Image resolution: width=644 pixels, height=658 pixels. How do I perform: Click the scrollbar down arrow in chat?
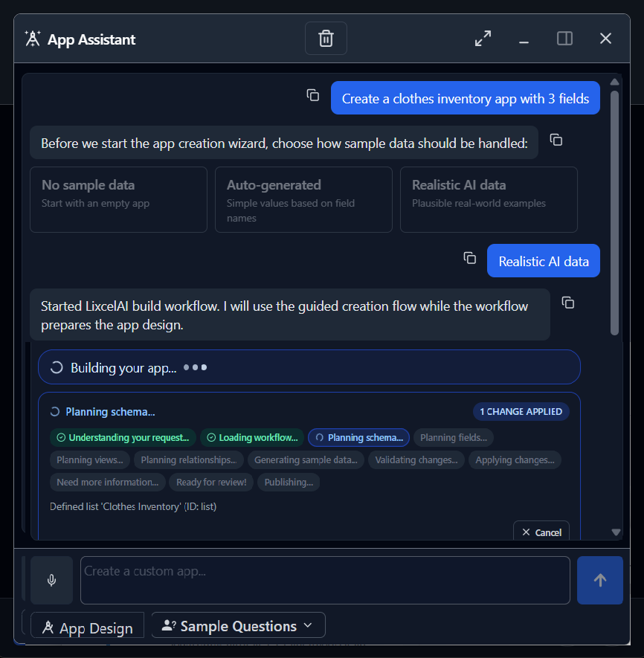coord(616,532)
